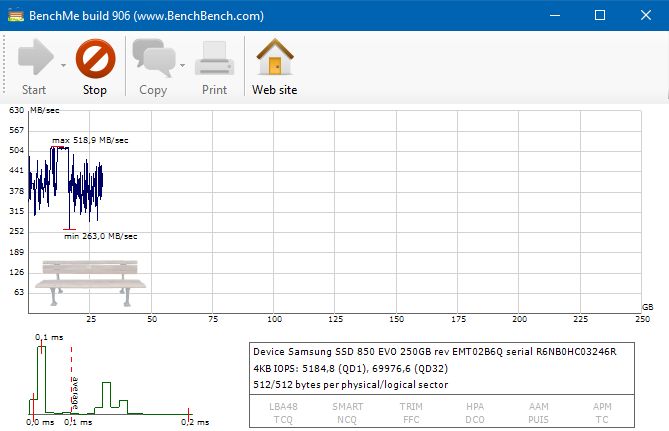Viewport: 669px width, 431px height.
Task: Click the SMART feature indicator
Action: [x=346, y=407]
